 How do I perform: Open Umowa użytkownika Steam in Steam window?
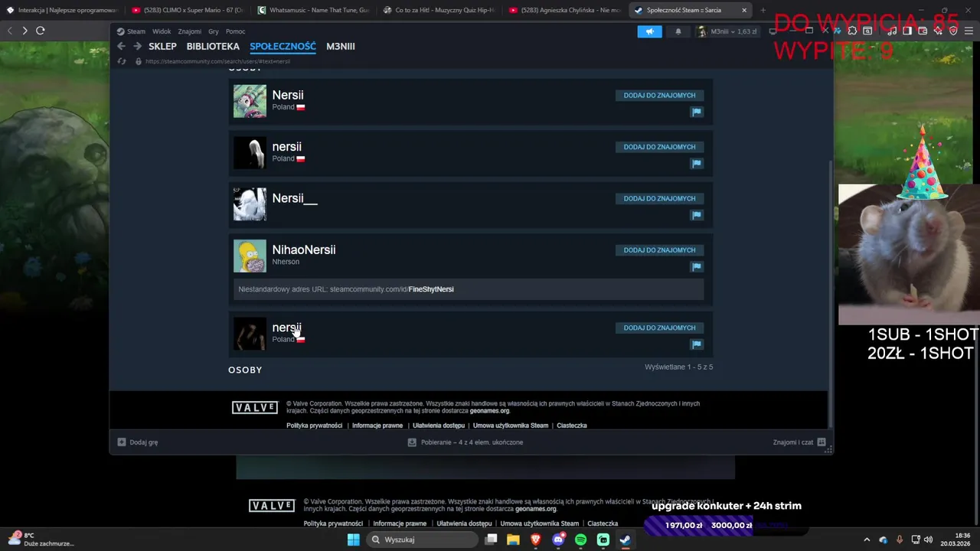pyautogui.click(x=511, y=425)
